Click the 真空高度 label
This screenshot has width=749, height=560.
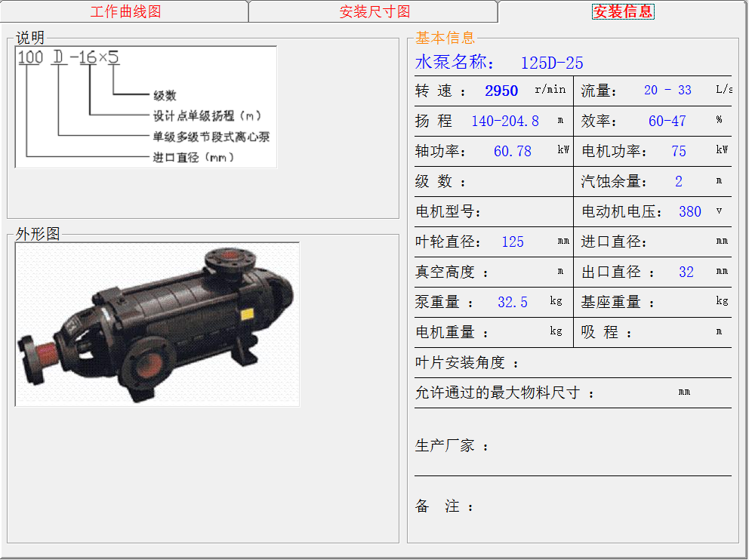(x=452, y=272)
